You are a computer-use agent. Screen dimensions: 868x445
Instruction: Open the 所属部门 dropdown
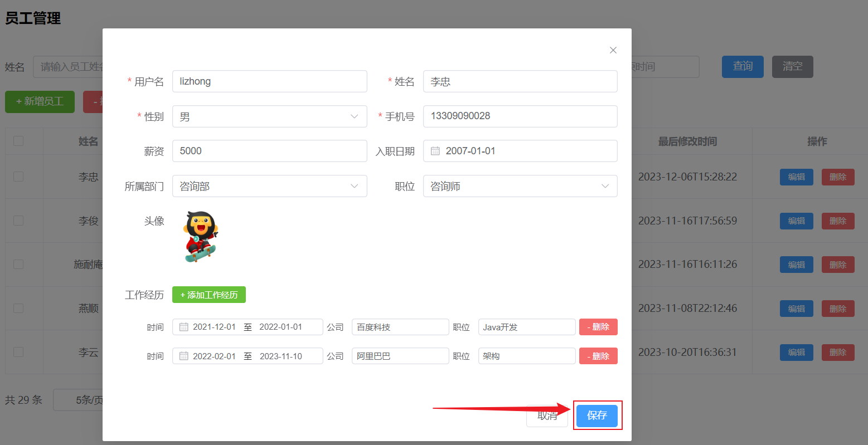pos(269,186)
